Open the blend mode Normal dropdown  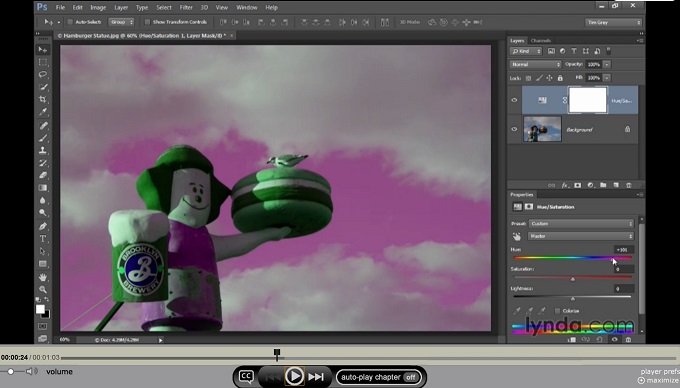(x=536, y=64)
